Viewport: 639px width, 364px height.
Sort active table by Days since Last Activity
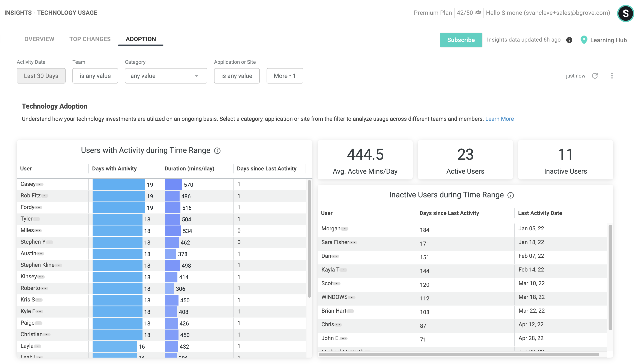pos(267,169)
